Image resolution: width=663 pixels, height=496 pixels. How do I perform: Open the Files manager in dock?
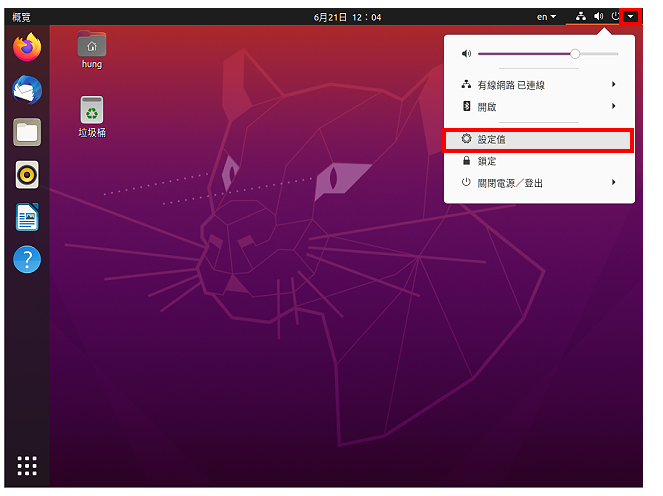pos(27,132)
